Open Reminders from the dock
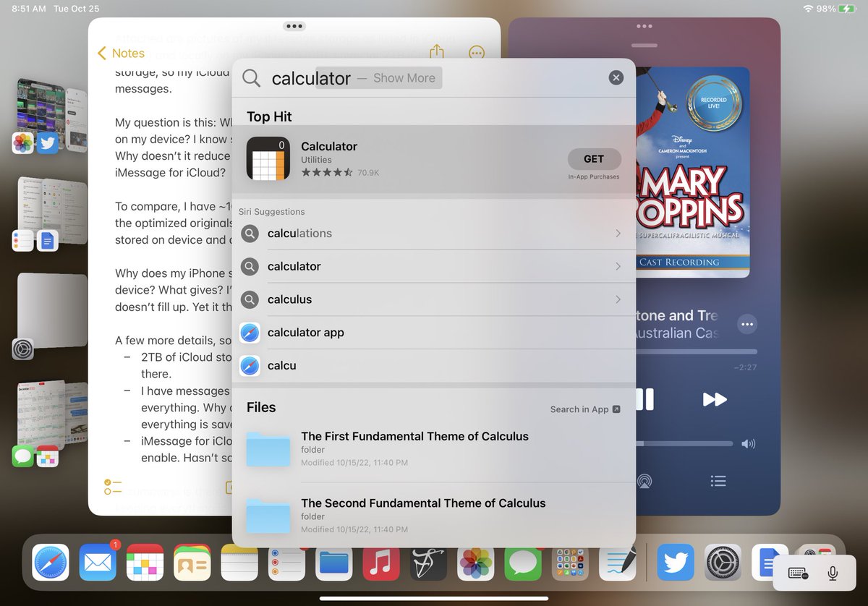The width and height of the screenshot is (868, 606). point(287,563)
